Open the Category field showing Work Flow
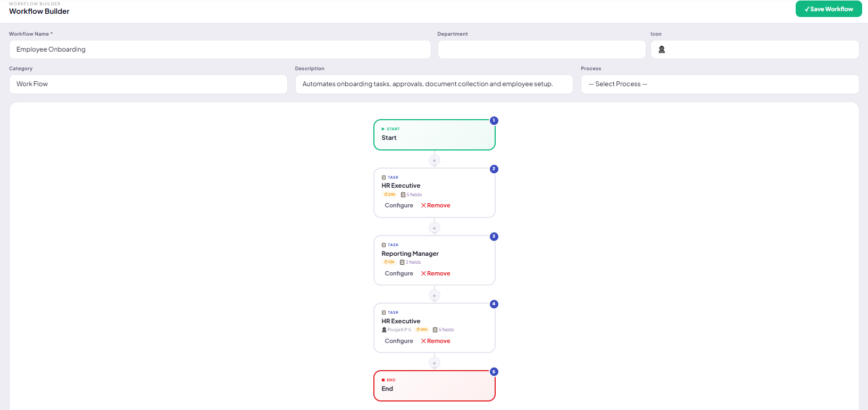The width and height of the screenshot is (868, 410). 148,84
